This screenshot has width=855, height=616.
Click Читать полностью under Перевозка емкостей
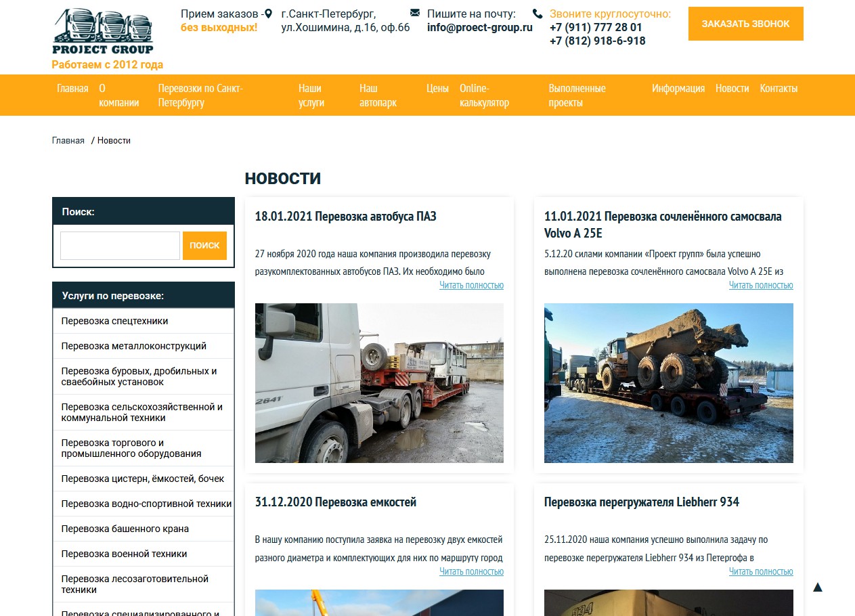tap(471, 571)
